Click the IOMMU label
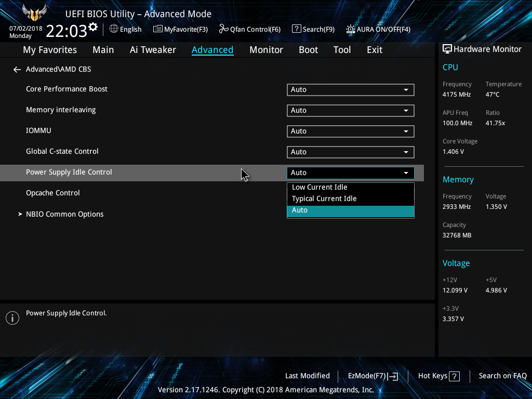532x399 pixels. tap(38, 130)
